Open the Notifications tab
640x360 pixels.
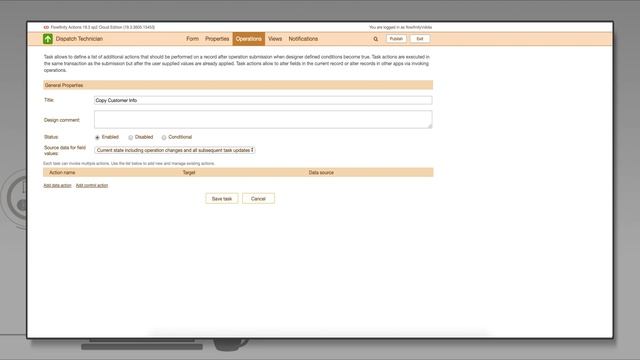303,39
